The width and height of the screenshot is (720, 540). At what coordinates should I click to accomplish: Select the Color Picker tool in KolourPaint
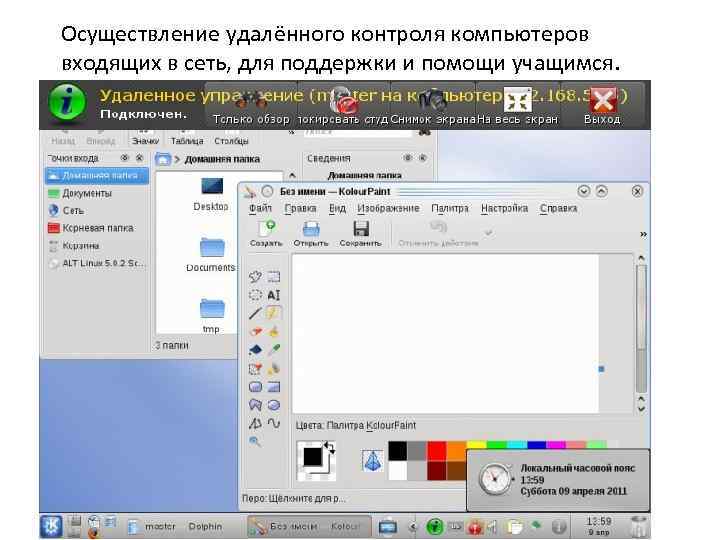[x=274, y=350]
